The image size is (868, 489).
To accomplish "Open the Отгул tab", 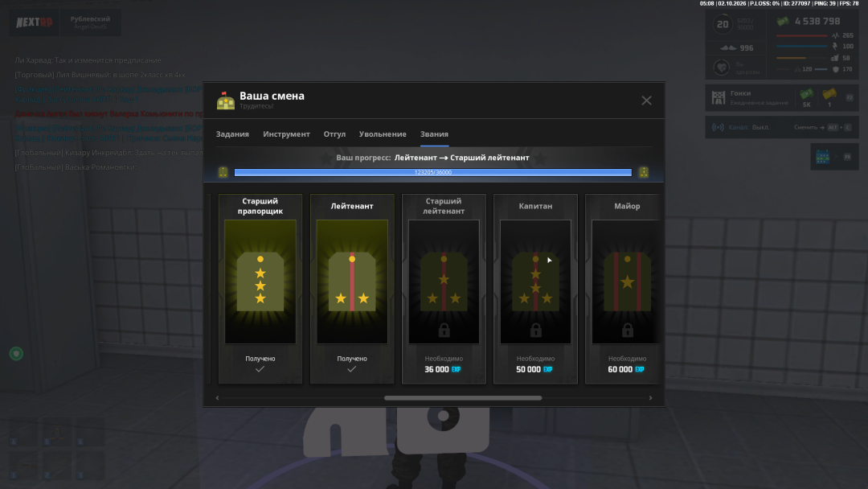I will click(x=334, y=134).
